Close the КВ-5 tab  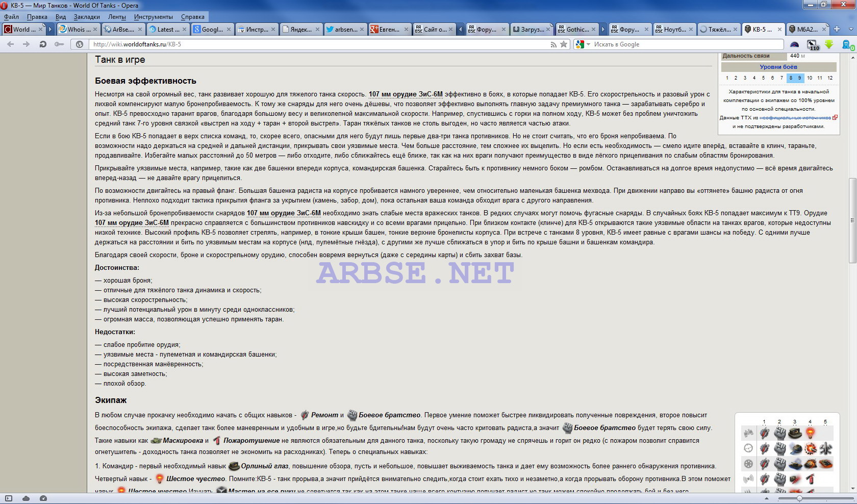tap(779, 30)
